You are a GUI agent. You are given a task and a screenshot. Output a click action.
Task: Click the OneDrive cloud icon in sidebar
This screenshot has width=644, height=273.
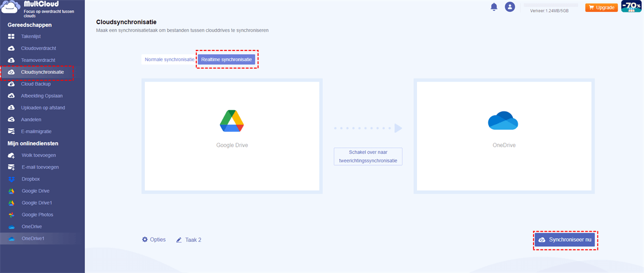click(x=11, y=226)
